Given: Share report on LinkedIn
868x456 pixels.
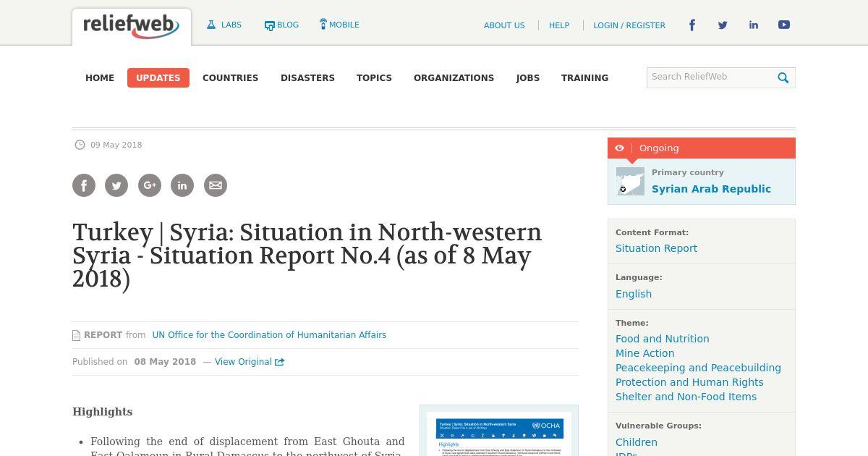Looking at the screenshot, I should pos(182,185).
